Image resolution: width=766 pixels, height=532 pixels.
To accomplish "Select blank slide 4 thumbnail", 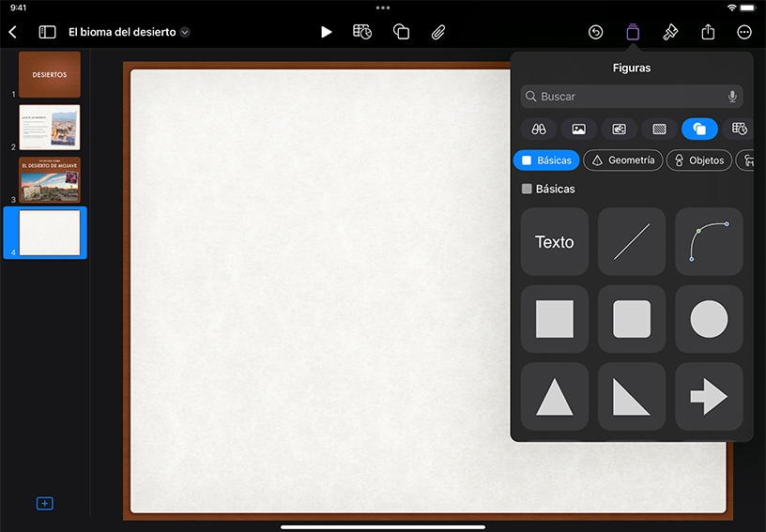I will pos(50,233).
